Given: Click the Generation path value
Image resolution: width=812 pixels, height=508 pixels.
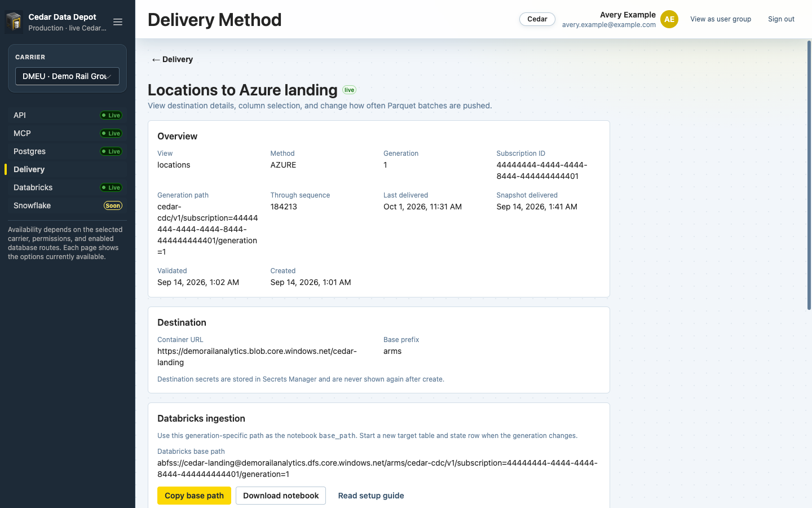Looking at the screenshot, I should (208, 229).
